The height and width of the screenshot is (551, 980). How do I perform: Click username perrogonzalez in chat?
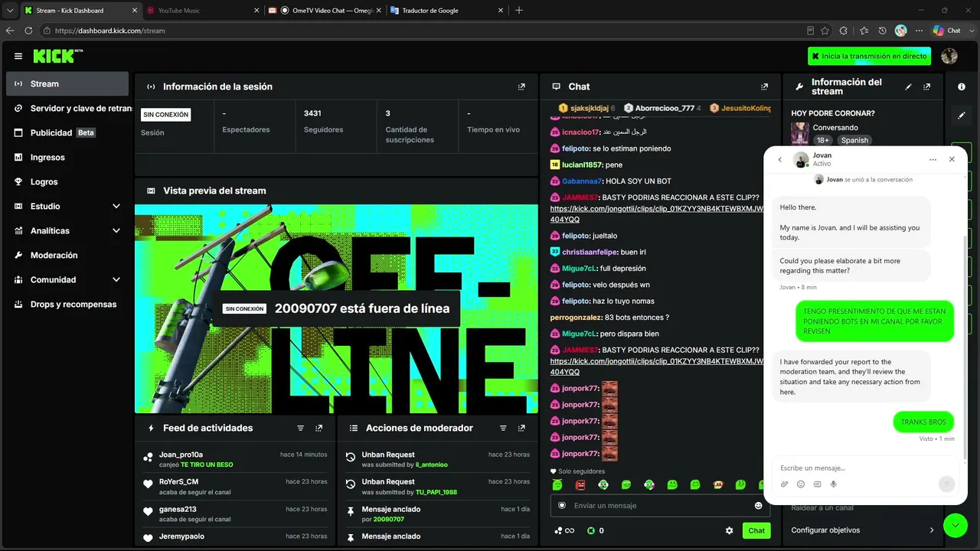[575, 318]
